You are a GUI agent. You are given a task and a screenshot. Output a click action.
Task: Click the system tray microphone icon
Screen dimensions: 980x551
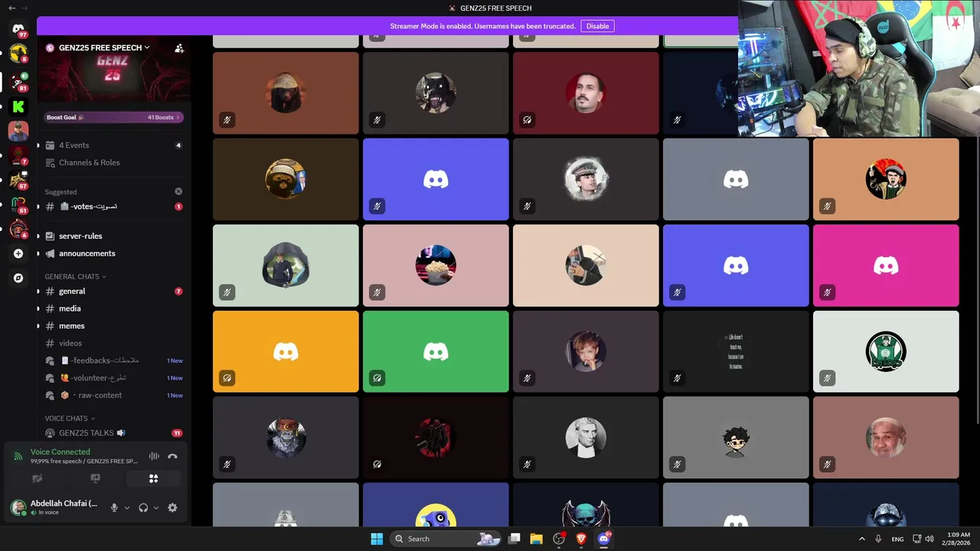point(878,539)
